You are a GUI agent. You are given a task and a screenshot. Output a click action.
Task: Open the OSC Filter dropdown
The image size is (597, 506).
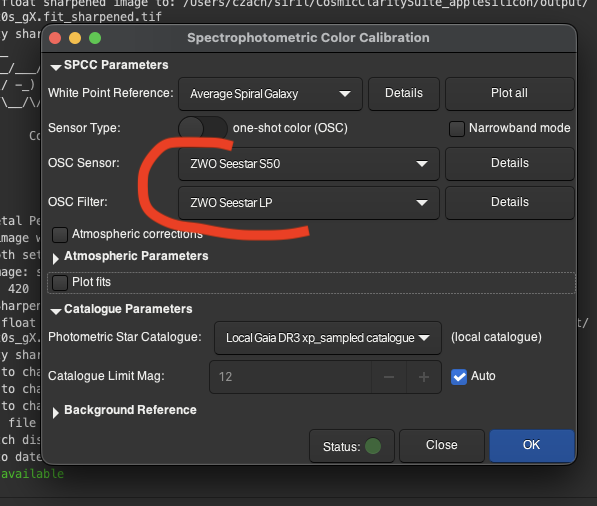(x=309, y=203)
